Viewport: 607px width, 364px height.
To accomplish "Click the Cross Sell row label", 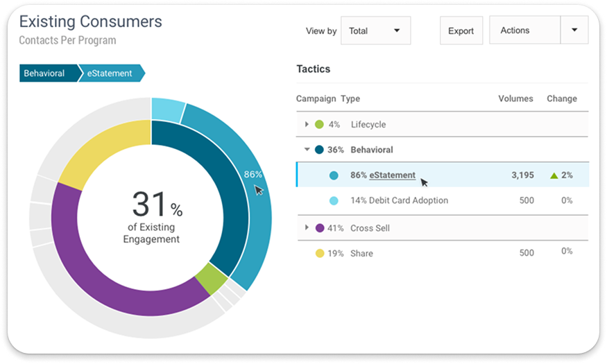I will [370, 228].
